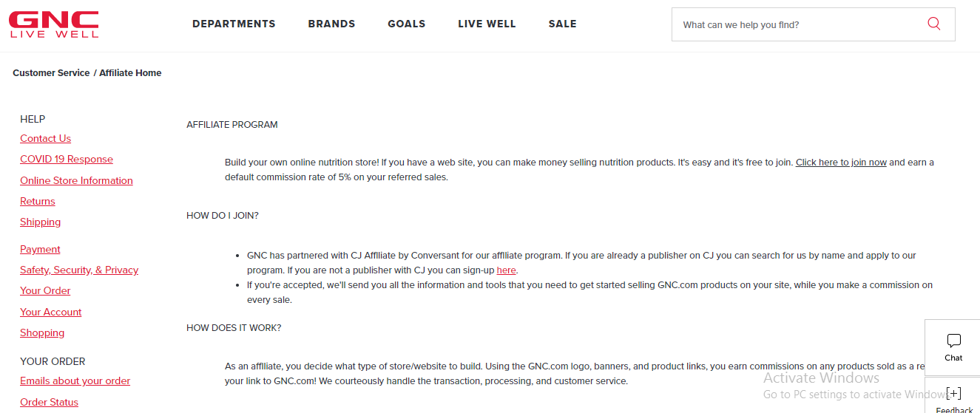Click the 'Click here to join now' link
Viewport: 980px width, 413px height.
(x=841, y=163)
